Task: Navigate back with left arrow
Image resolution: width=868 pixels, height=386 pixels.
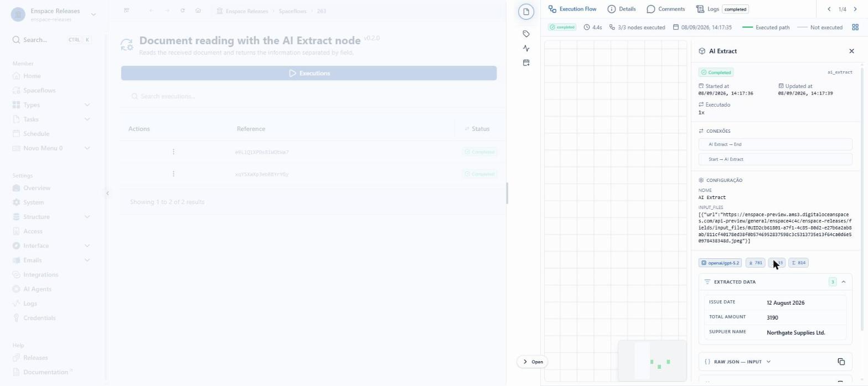Action: [152, 11]
